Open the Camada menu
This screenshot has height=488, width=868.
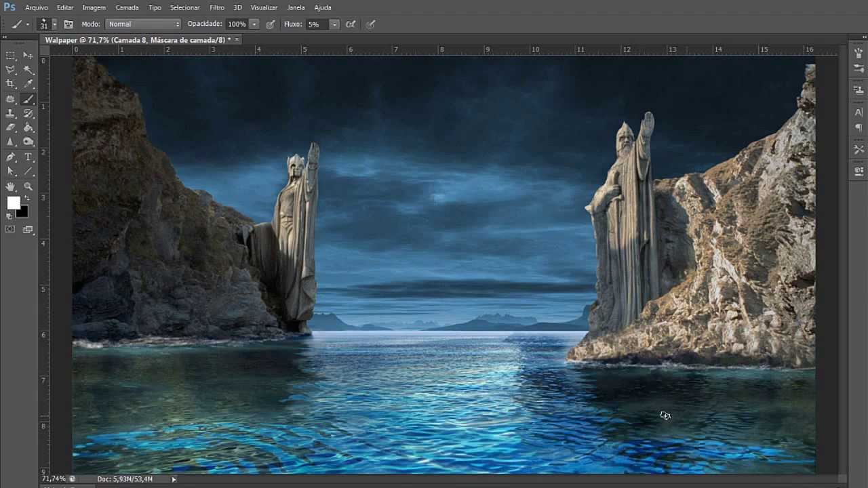click(x=127, y=7)
